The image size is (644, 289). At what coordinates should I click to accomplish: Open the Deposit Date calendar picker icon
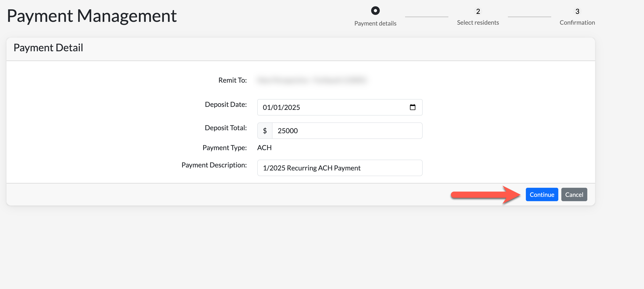412,107
